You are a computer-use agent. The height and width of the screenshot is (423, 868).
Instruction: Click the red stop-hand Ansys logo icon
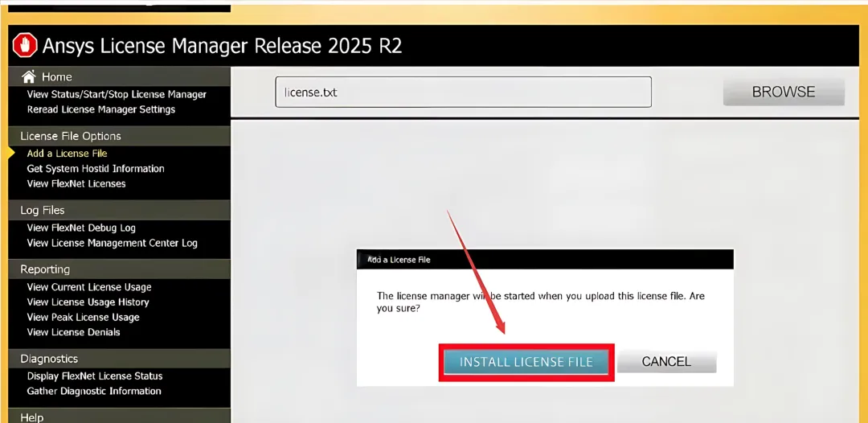(x=24, y=45)
